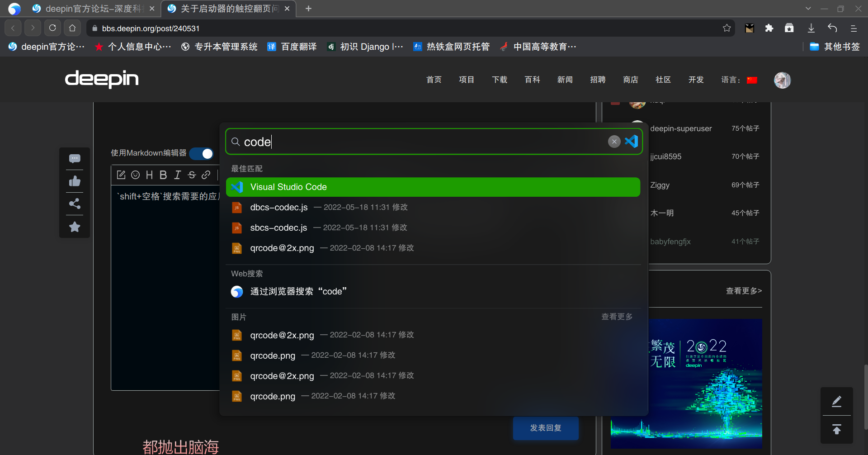Image resolution: width=868 pixels, height=455 pixels.
Task: Bookmark this page with the star icon
Action: [x=726, y=28]
